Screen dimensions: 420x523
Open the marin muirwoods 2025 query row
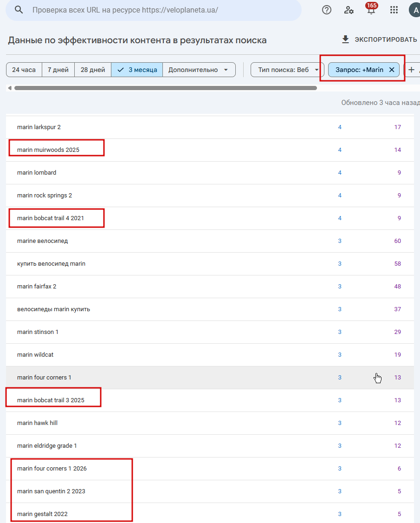tap(48, 150)
